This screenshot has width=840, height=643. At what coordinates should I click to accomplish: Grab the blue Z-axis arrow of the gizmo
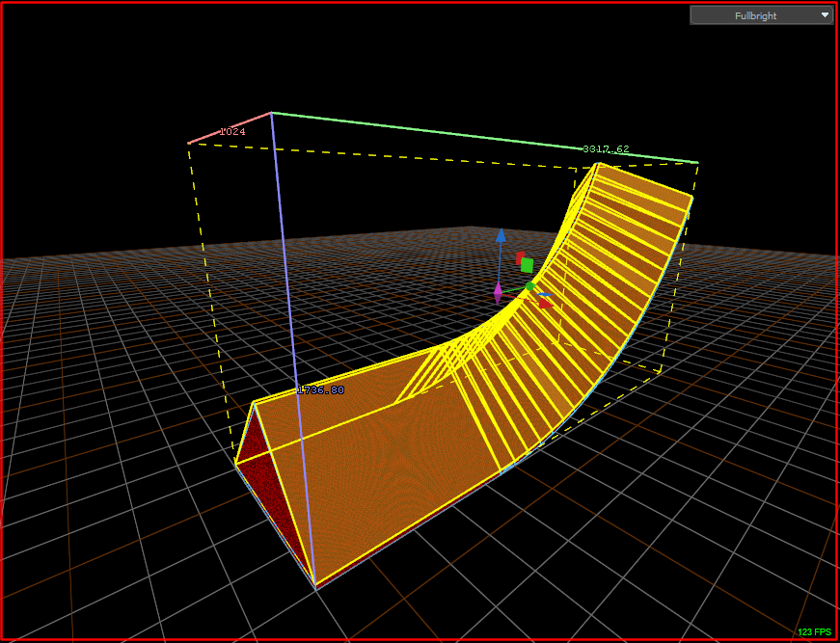click(x=501, y=235)
